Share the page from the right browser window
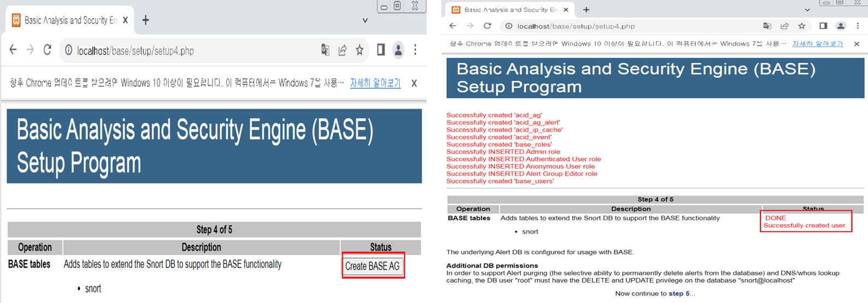This screenshot has height=303, width=868. point(784,26)
